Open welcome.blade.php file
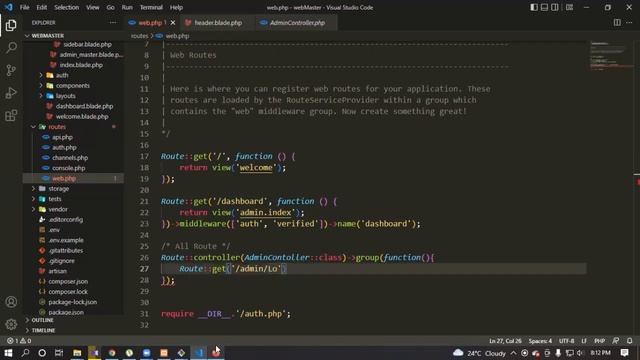The width and height of the screenshot is (640, 360). point(82,116)
